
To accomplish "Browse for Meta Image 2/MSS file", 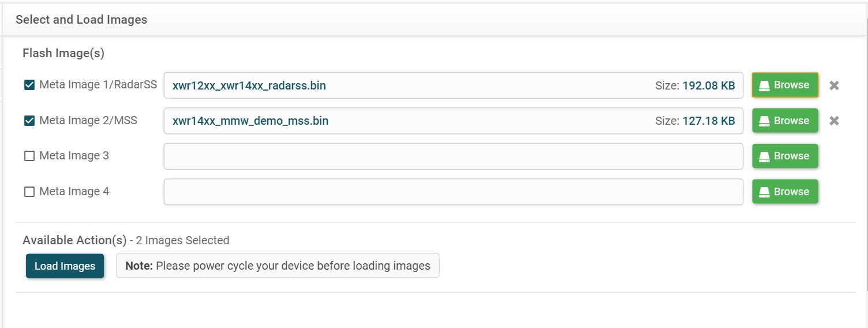I will pos(785,121).
